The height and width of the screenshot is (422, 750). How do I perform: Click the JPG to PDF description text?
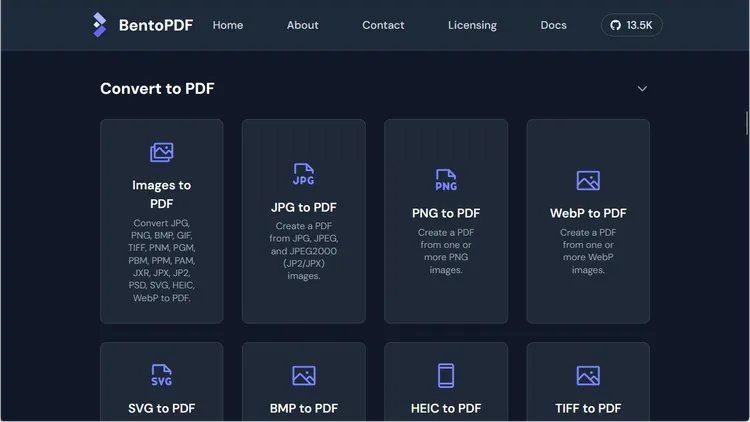pyautogui.click(x=304, y=251)
